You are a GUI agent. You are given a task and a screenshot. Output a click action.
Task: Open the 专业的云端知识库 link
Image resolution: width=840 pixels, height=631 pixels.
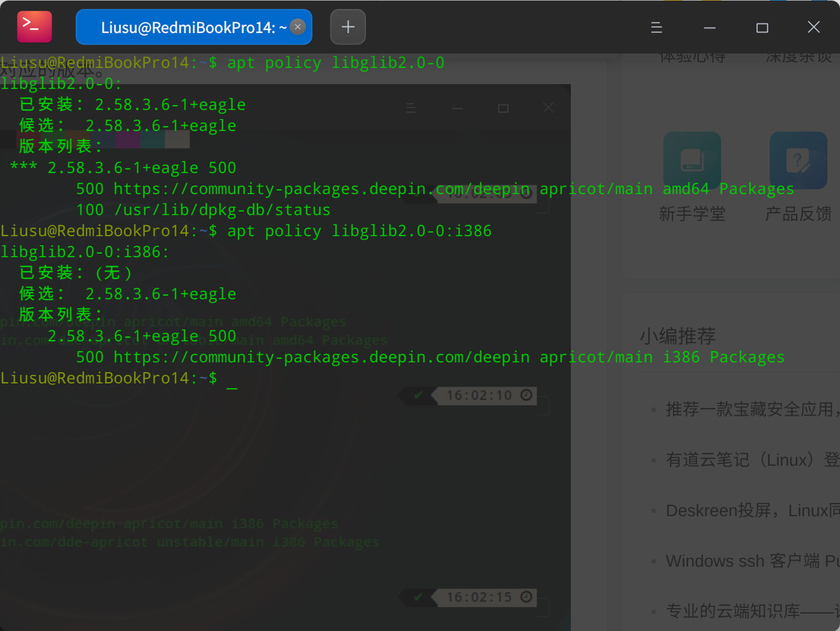(751, 611)
